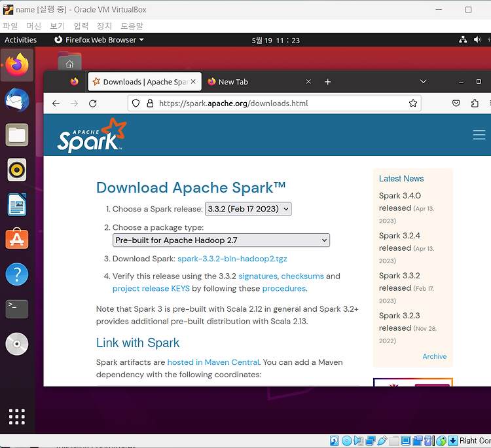Open a new Firefox tab with plus
This screenshot has height=448, width=491.
click(327, 82)
